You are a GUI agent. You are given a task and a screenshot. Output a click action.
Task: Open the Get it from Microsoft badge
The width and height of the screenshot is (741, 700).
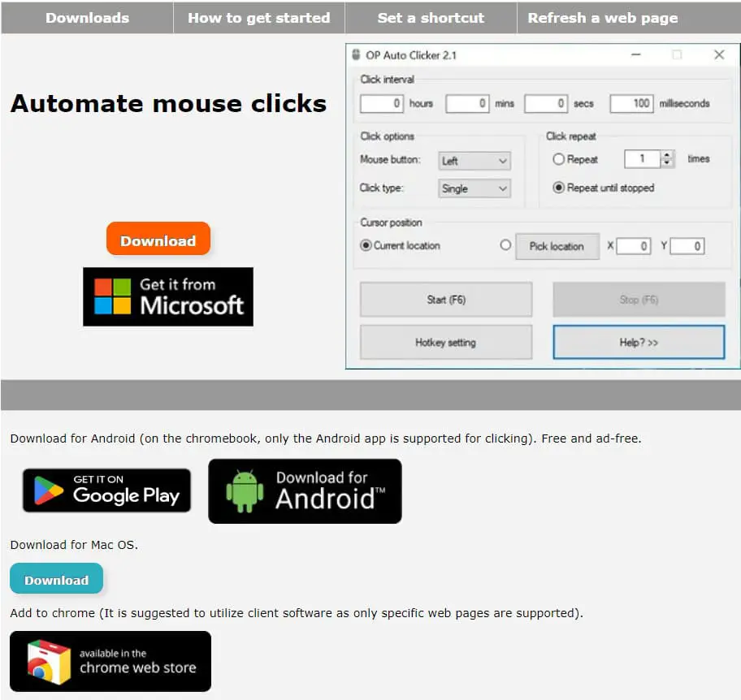click(168, 296)
